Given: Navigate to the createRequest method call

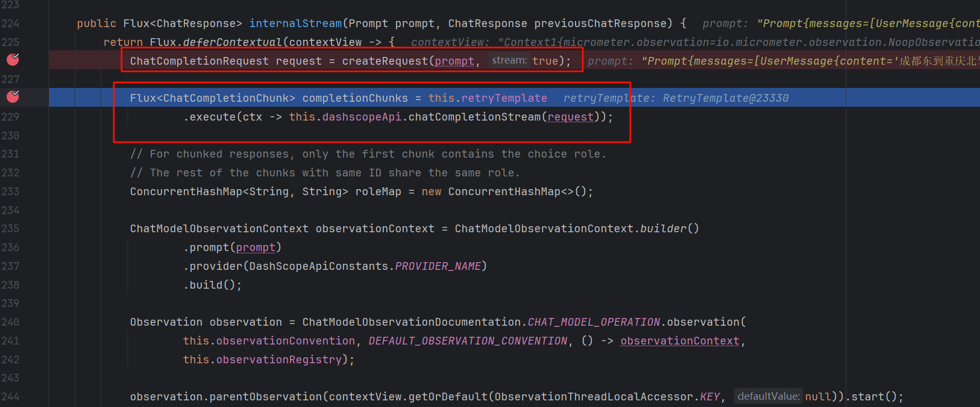Looking at the screenshot, I should click(x=385, y=61).
